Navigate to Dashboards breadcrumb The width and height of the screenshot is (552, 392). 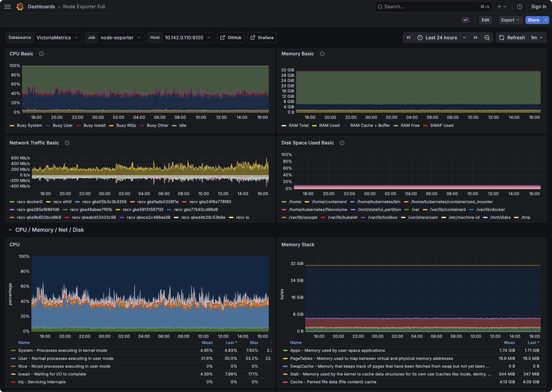point(42,6)
